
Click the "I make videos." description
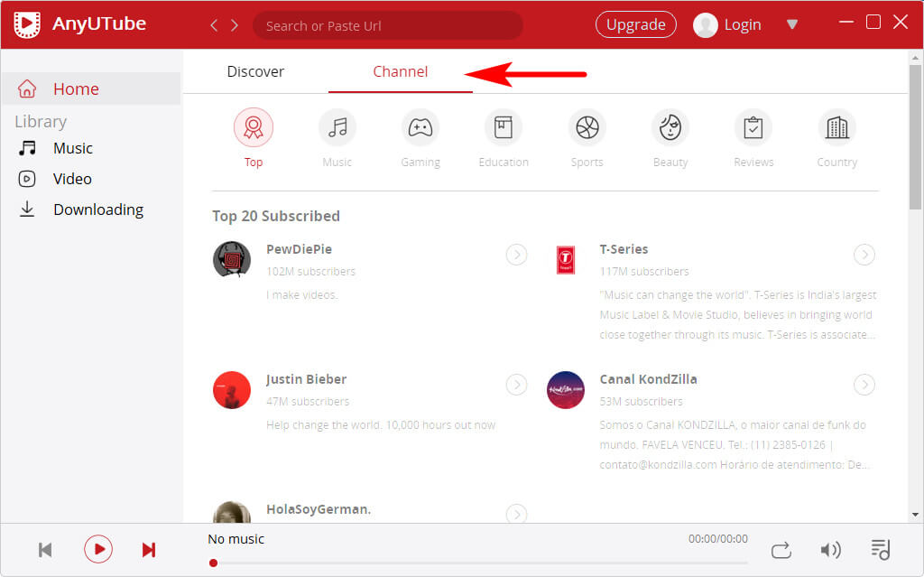click(x=301, y=295)
